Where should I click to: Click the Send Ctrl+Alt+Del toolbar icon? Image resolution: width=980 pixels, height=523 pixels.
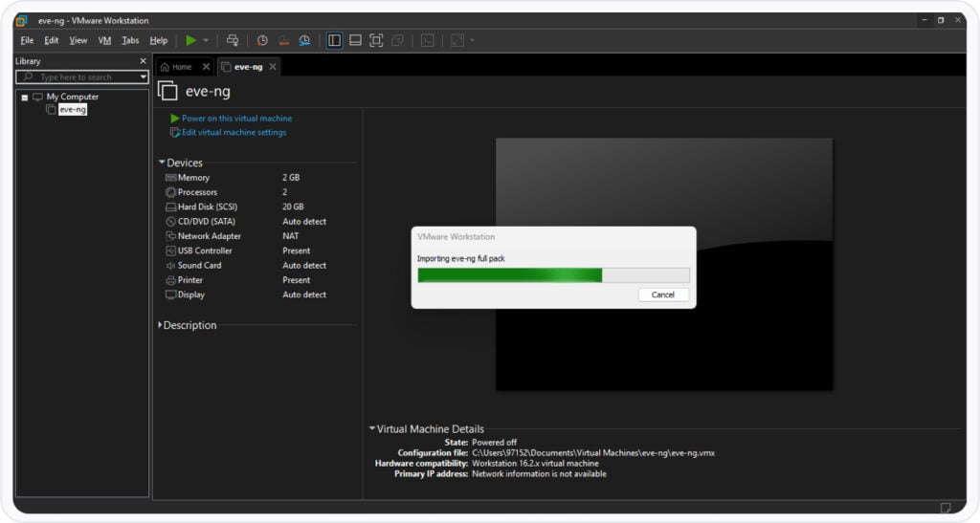tap(233, 40)
